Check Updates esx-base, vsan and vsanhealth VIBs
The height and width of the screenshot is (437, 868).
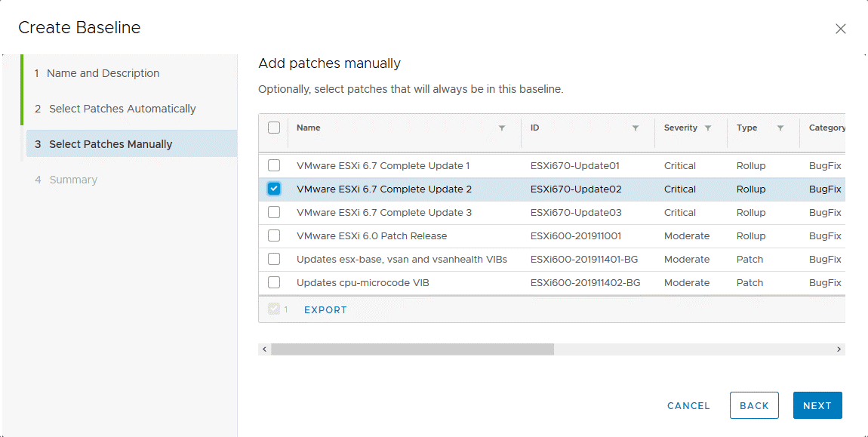(274, 259)
